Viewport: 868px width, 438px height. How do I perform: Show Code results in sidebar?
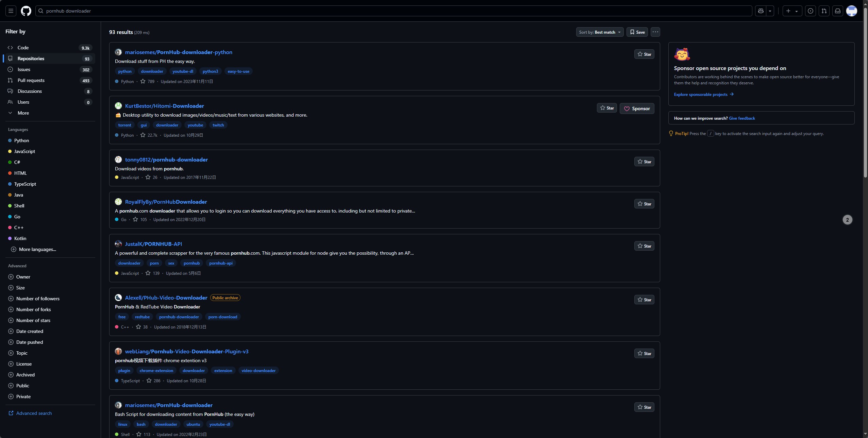50,48
